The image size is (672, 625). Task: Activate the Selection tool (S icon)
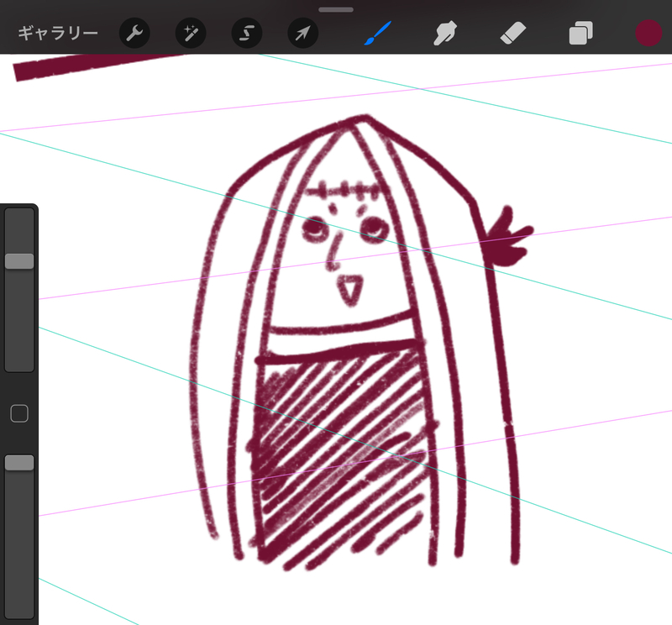click(246, 34)
